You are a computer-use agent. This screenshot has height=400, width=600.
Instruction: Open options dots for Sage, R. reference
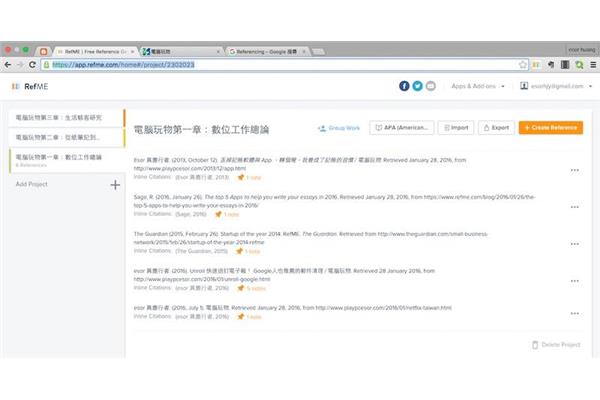pyautogui.click(x=574, y=207)
